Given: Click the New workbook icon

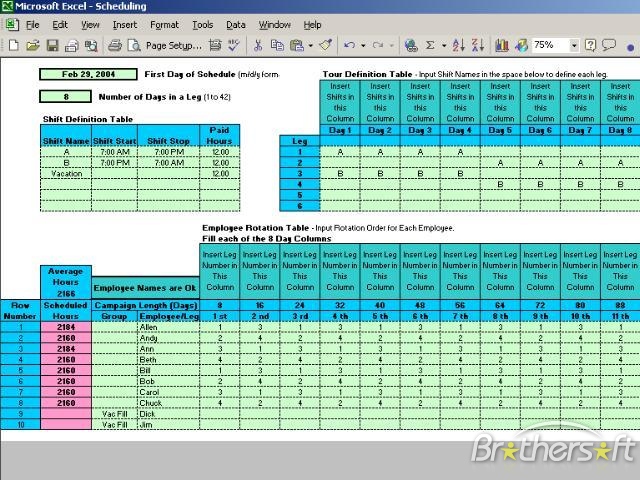Looking at the screenshot, I should click(x=15, y=45).
